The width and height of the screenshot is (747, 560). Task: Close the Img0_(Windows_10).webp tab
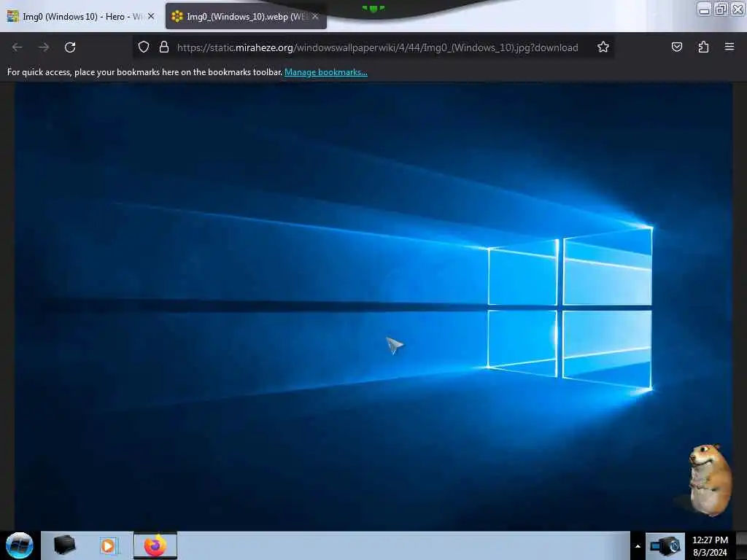(x=315, y=16)
